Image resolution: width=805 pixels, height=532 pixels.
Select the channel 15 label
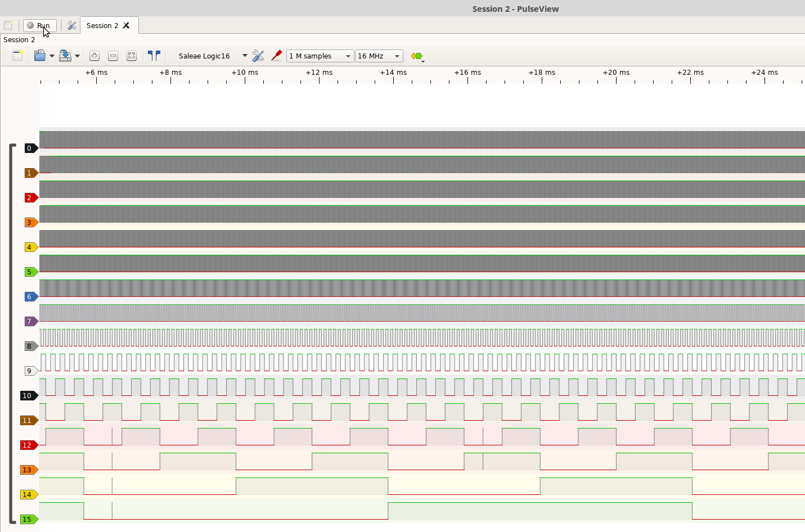tap(29, 519)
